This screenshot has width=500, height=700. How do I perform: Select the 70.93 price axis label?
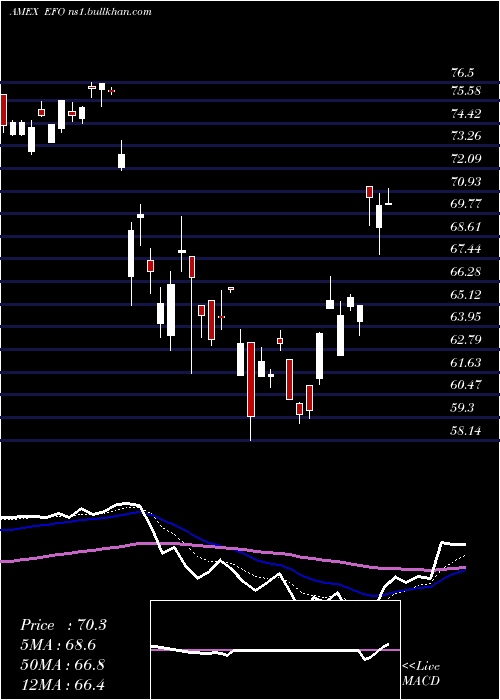[x=466, y=182]
